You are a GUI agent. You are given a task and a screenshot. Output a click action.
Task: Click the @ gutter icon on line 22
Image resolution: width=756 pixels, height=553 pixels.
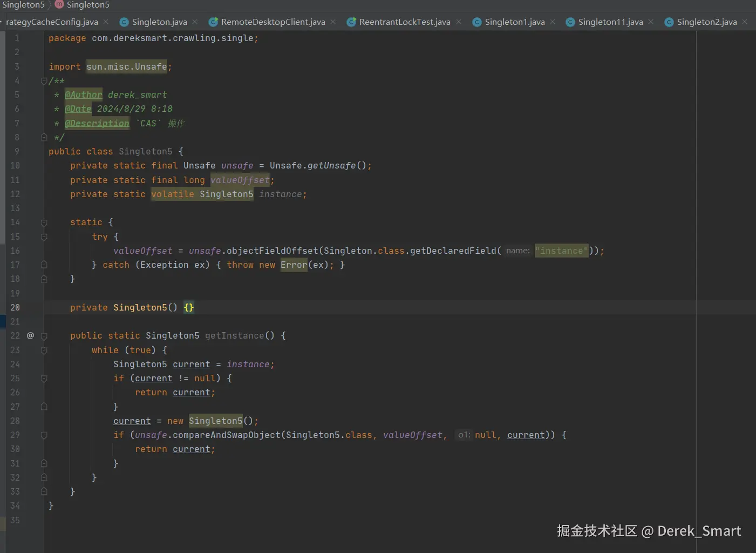31,335
